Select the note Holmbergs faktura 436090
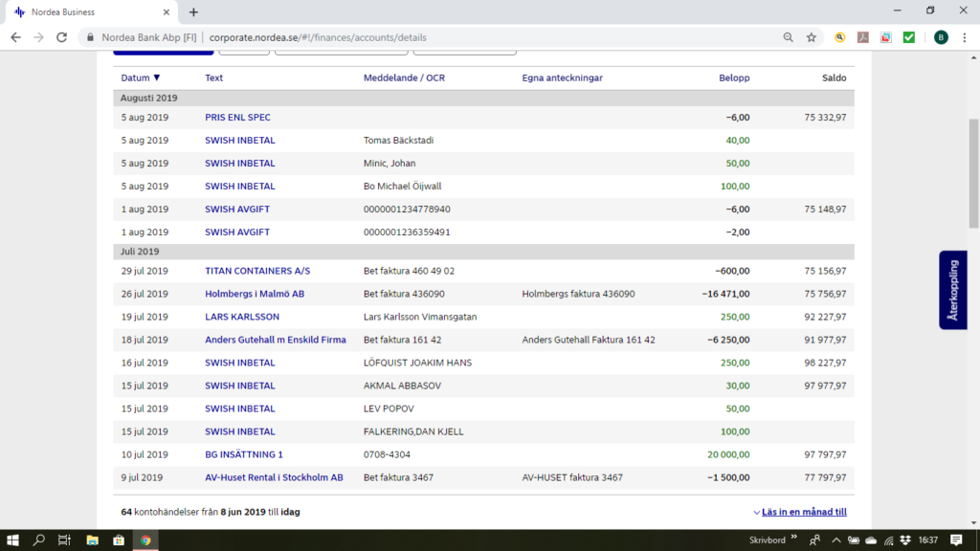Image resolution: width=980 pixels, height=551 pixels. [x=578, y=295]
